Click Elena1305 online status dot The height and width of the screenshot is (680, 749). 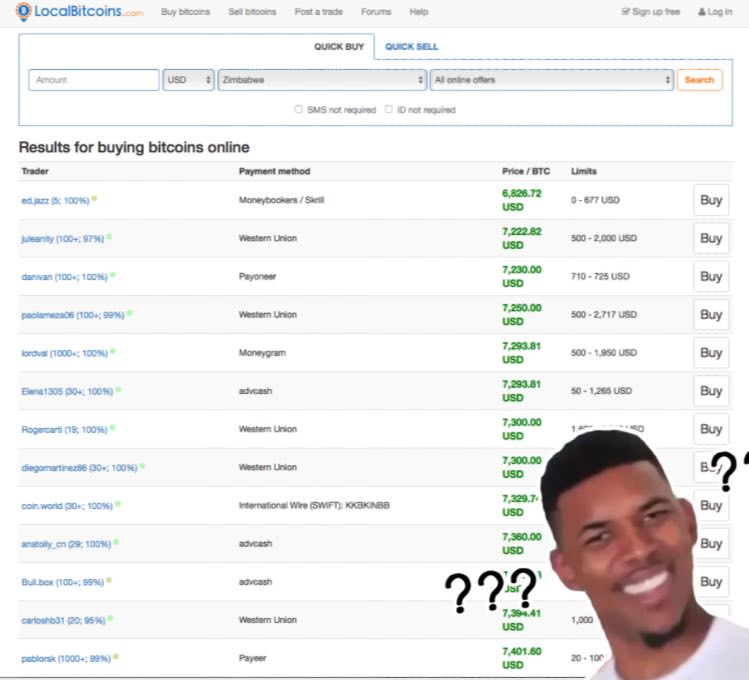point(118,390)
